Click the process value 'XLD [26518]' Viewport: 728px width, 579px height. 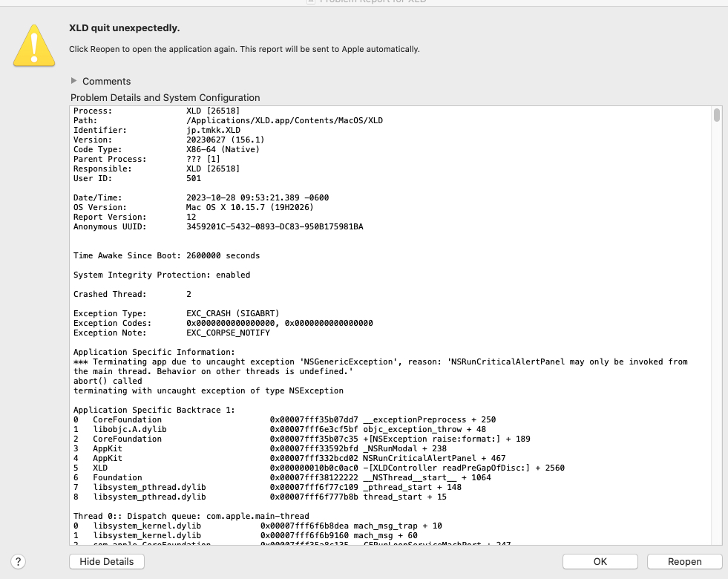tap(213, 111)
